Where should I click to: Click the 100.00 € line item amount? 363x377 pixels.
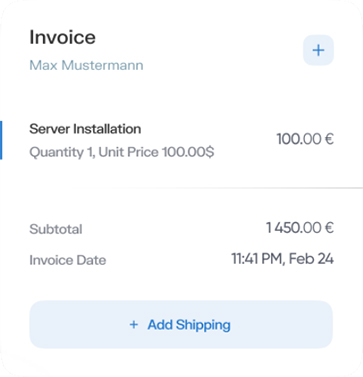pos(305,139)
